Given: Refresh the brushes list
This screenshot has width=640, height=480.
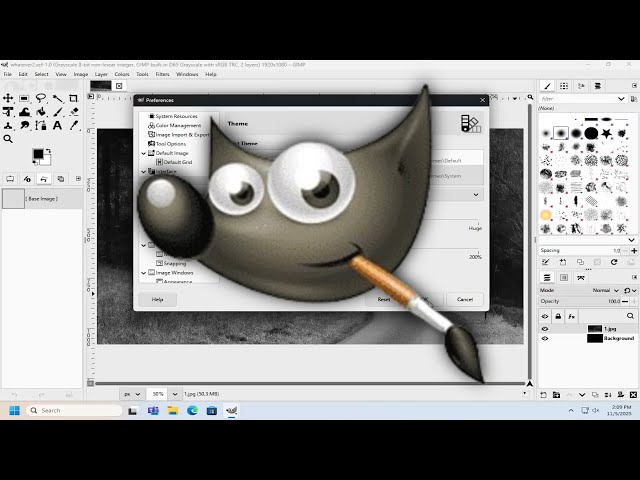Looking at the screenshot, I should coord(614,262).
